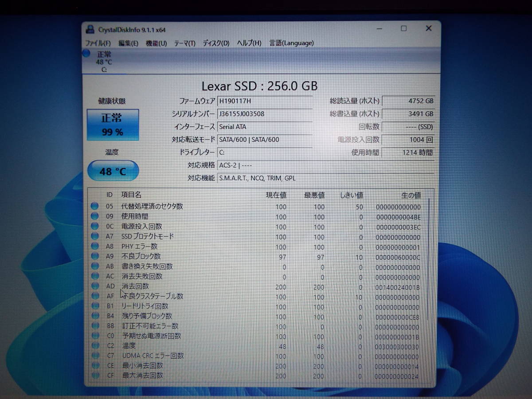This screenshot has height=399, width=532.
Task: Close the CrystalDiskInfo window
Action: pos(428,28)
